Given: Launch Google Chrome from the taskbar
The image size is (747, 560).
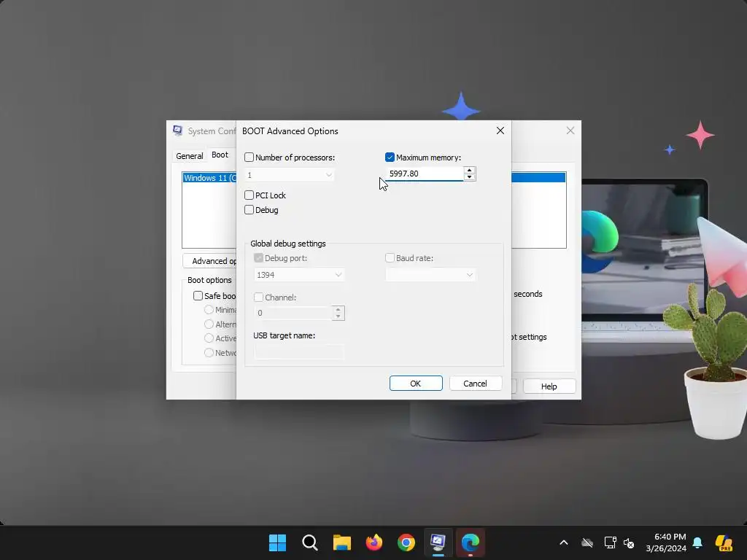Looking at the screenshot, I should 406,542.
